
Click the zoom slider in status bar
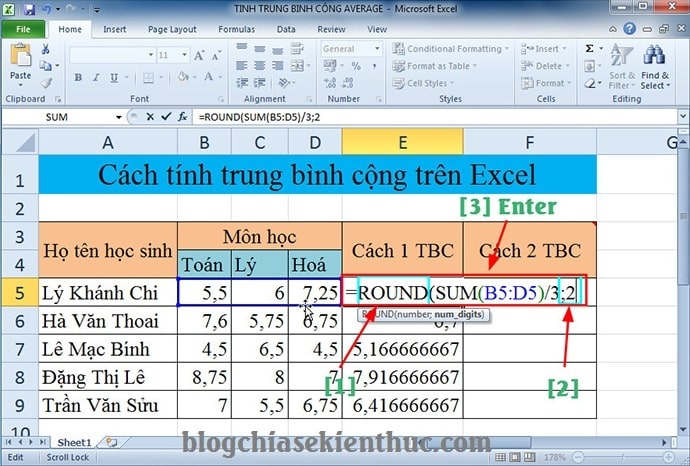pyautogui.click(x=623, y=457)
